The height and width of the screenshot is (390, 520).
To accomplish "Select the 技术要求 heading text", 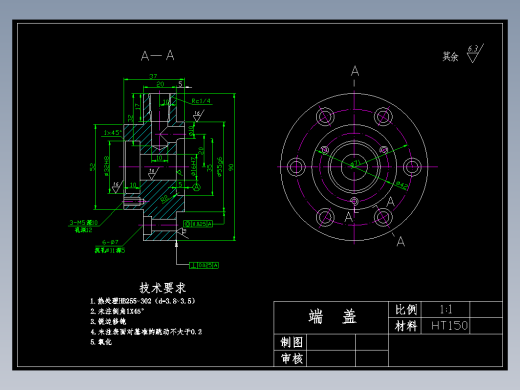I will [x=163, y=287].
